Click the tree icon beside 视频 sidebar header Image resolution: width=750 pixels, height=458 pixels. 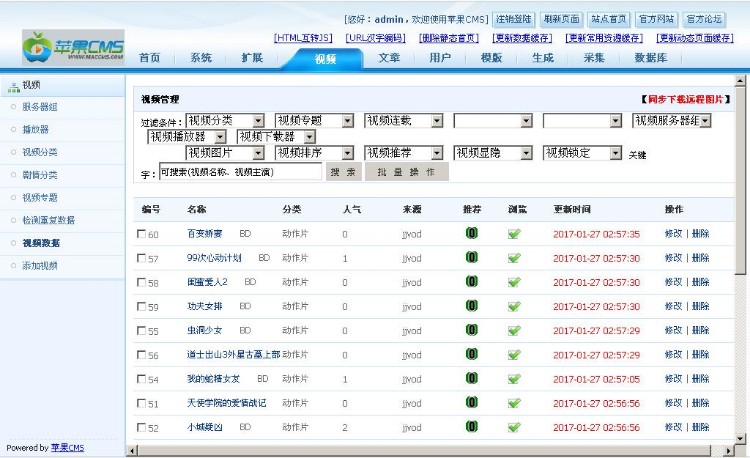click(13, 87)
